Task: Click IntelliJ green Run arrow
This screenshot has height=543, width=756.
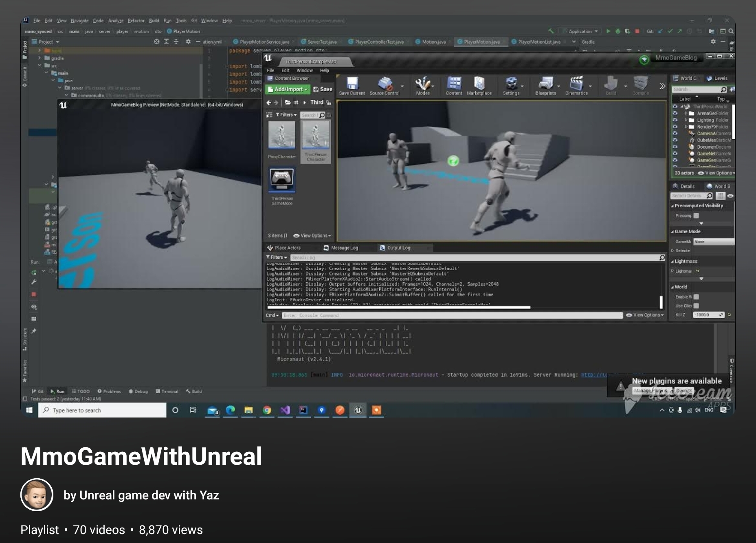Action: [x=608, y=31]
